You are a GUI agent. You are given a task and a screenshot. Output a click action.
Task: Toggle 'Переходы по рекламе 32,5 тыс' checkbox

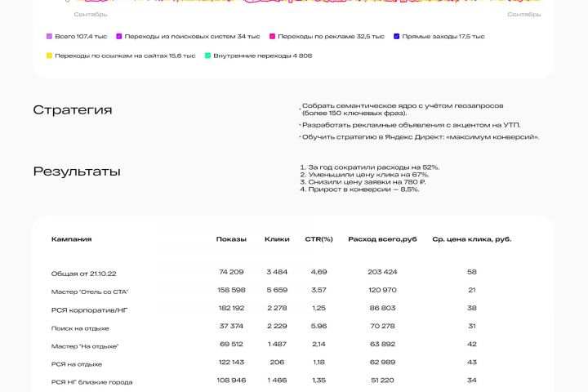pyautogui.click(x=273, y=37)
